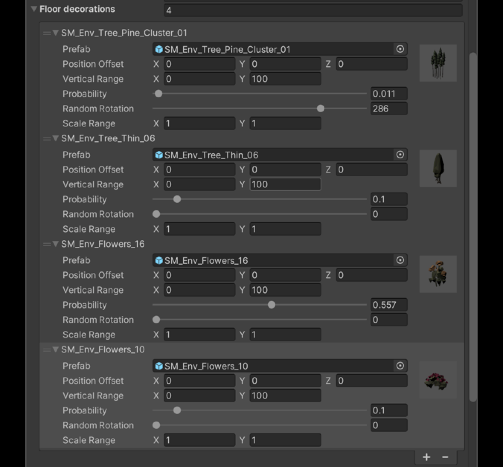Click Vertical Range X field of Flowers_16
Screen dimensions: 503x467
(199, 290)
